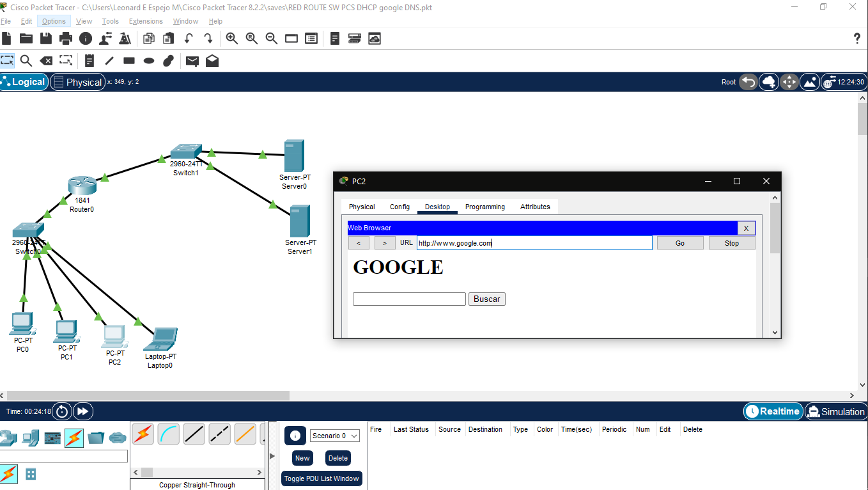The height and width of the screenshot is (490, 868).
Task: Click the Server0 device icon
Action: (x=294, y=155)
